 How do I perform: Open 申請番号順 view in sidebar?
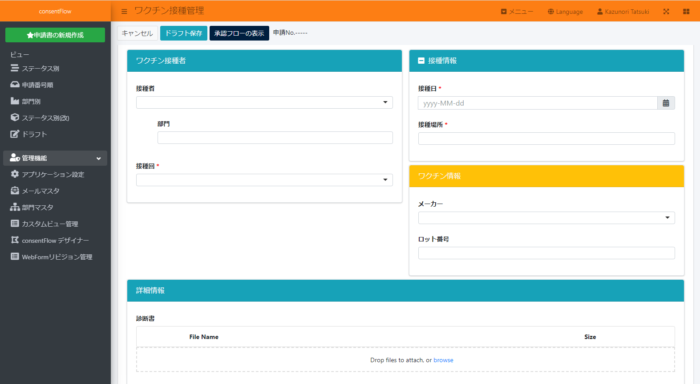point(32,85)
